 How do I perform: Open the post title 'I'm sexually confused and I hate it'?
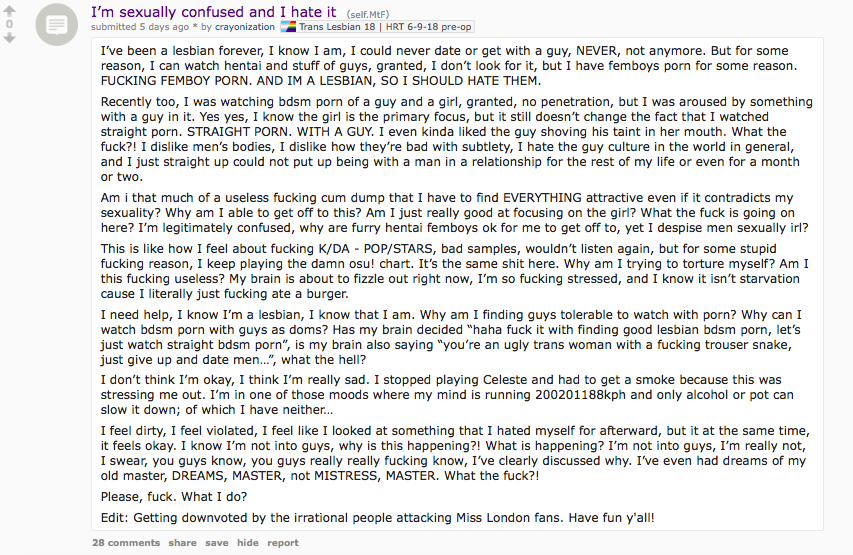pos(214,12)
